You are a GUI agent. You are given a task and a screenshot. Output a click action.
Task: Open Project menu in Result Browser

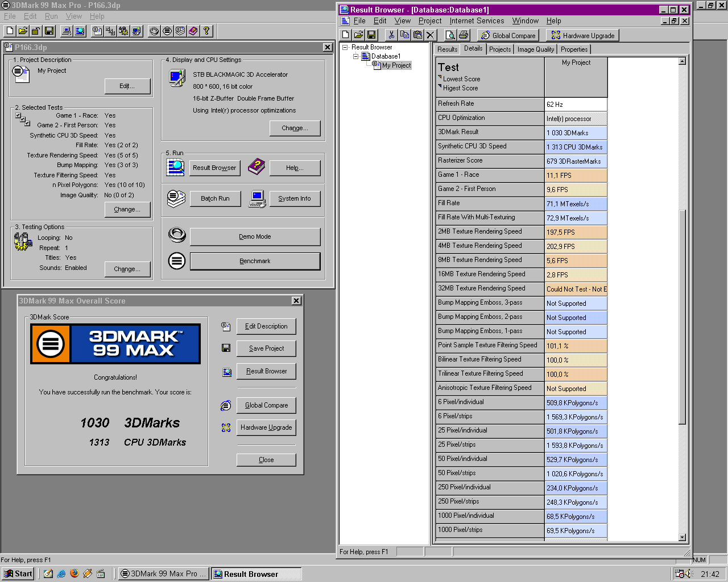(430, 21)
